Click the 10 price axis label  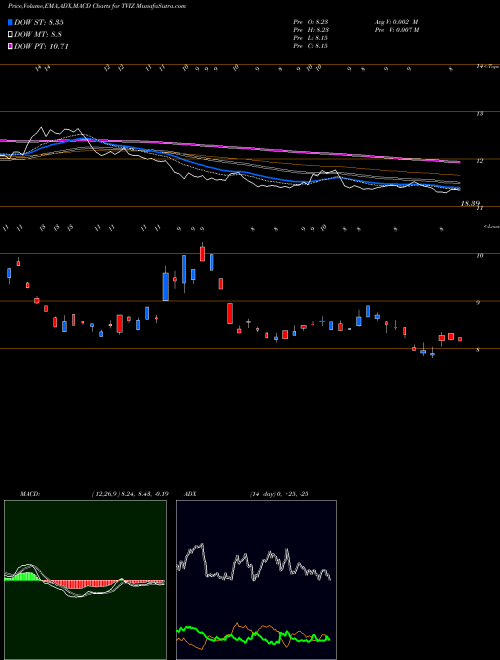[479, 255]
